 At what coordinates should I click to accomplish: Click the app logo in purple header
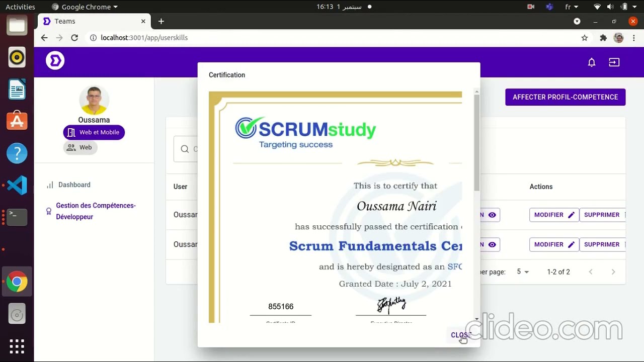click(55, 61)
